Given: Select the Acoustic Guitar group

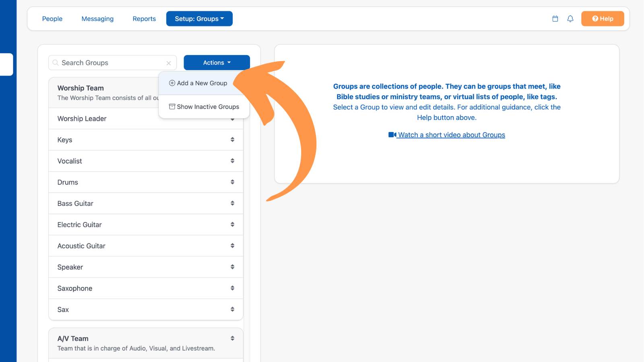Looking at the screenshot, I should pyautogui.click(x=146, y=246).
